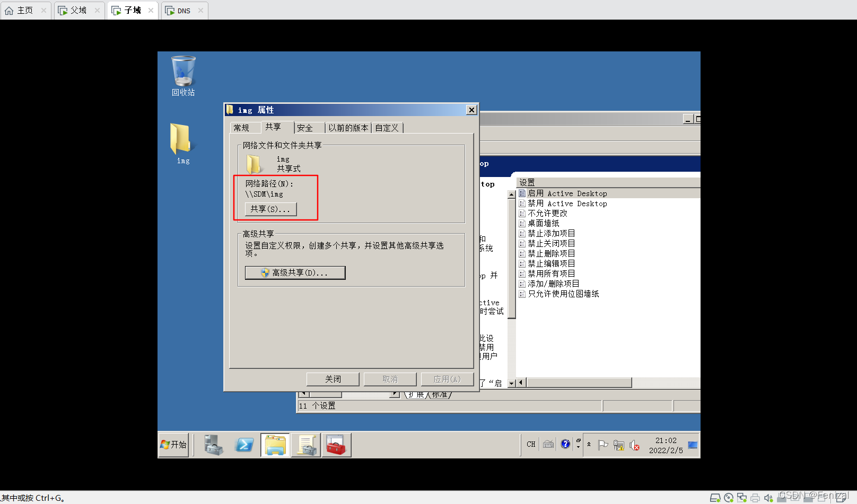Click the 共享(S)... button

(270, 209)
